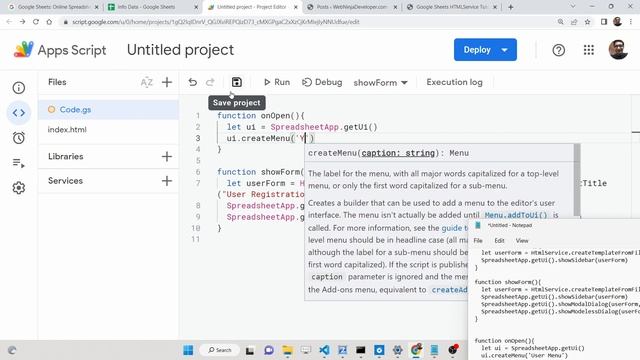Click Libraries section header
The width and height of the screenshot is (640, 360).
(x=65, y=156)
